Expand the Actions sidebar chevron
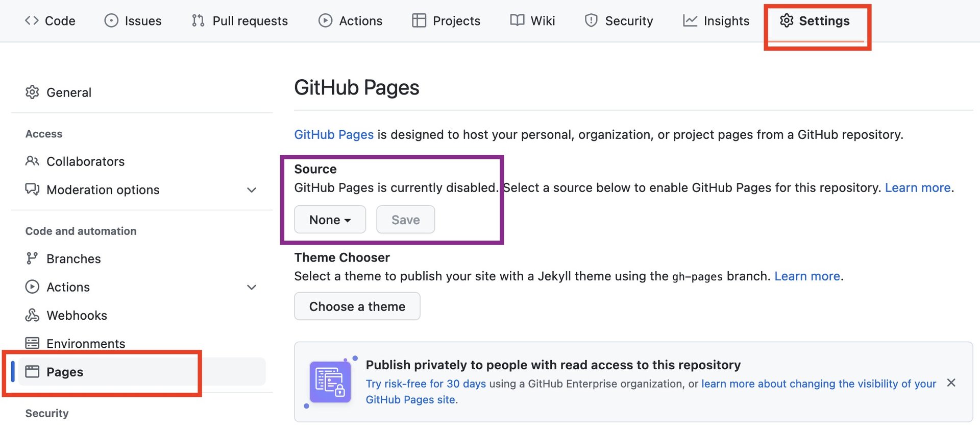Image resolution: width=980 pixels, height=429 pixels. 252,287
